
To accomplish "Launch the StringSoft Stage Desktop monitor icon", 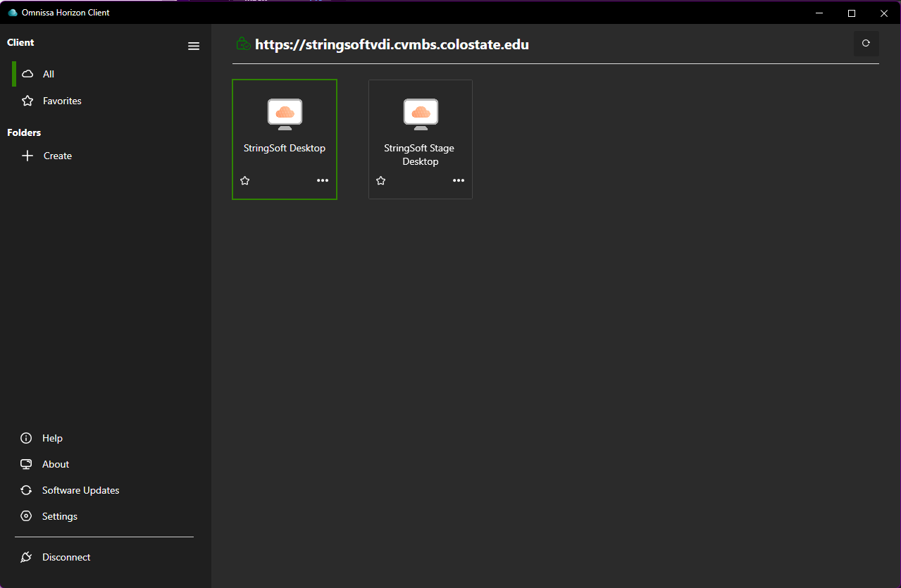I will (421, 114).
